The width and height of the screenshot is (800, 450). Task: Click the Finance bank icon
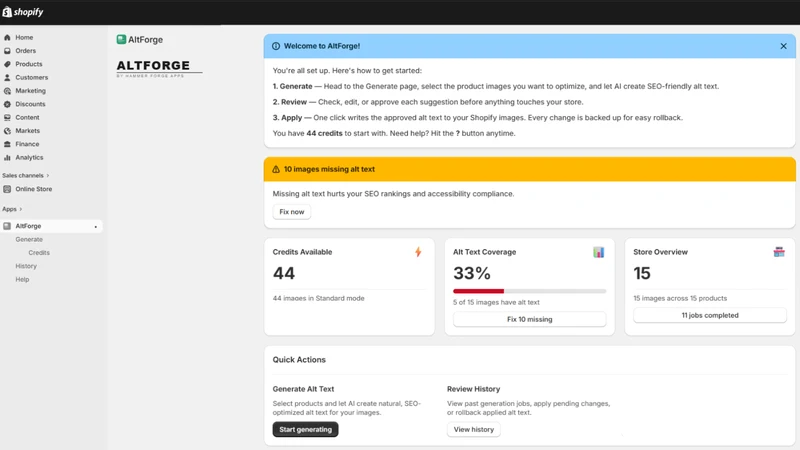pyautogui.click(x=7, y=144)
